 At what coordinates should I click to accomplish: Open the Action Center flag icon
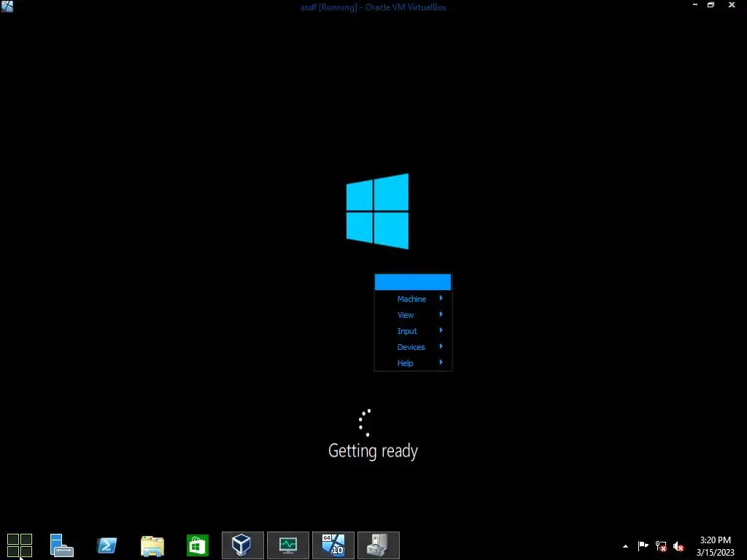coord(643,545)
